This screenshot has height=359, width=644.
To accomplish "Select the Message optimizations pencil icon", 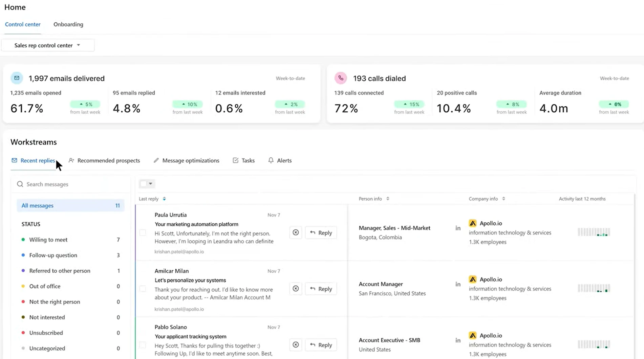I will point(156,160).
